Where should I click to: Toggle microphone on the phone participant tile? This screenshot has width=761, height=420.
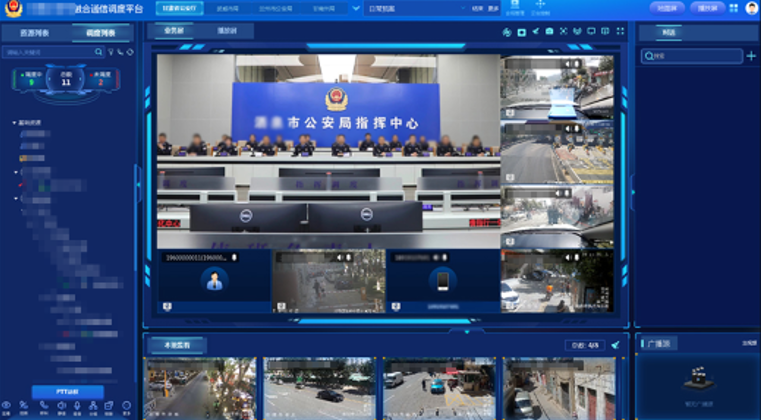point(444,257)
